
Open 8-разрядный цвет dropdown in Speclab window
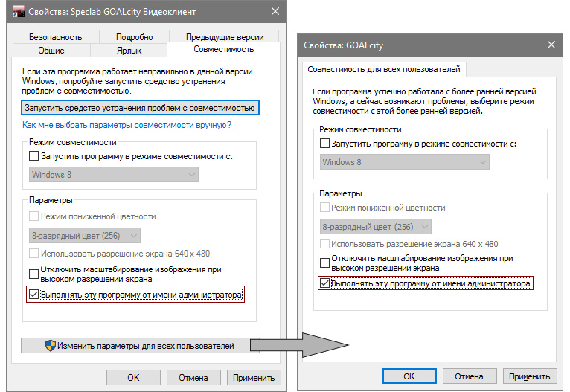pyautogui.click(x=84, y=236)
